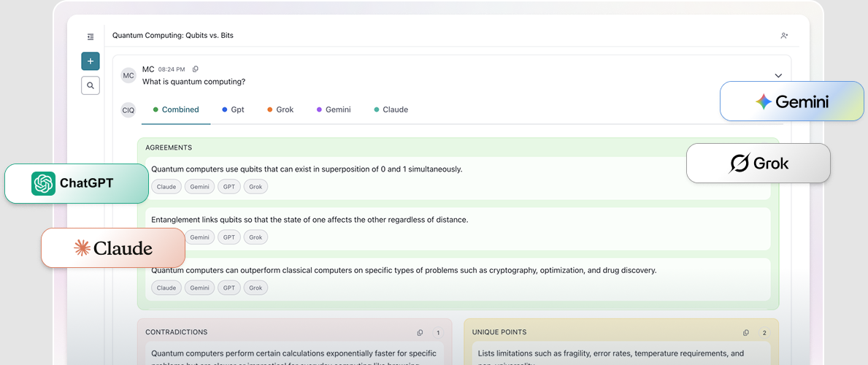
Task: Click the Claude logo badge
Action: [113, 248]
